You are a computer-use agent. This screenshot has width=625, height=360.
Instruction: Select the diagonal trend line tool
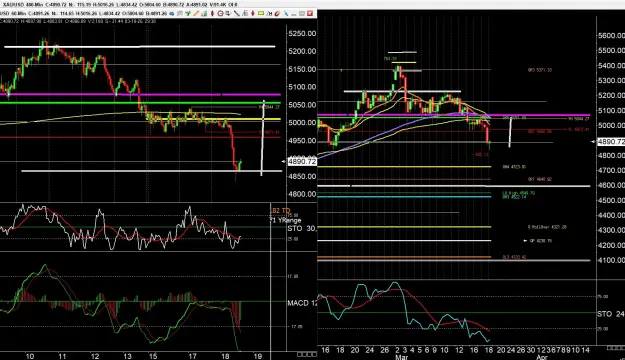click(x=236, y=14)
